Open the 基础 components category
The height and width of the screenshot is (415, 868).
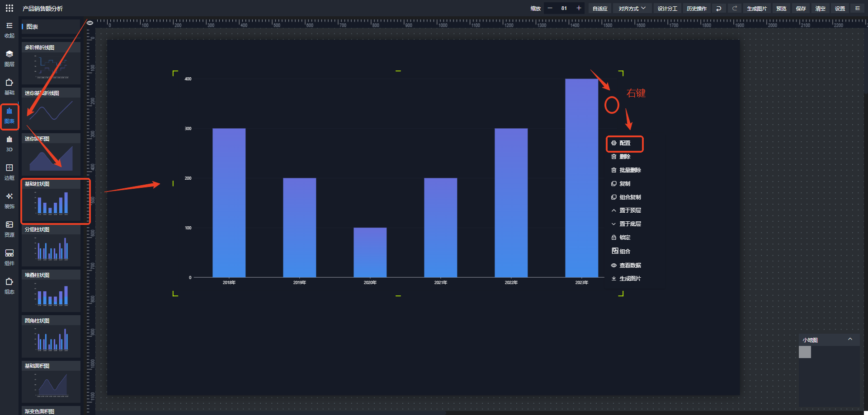click(9, 87)
